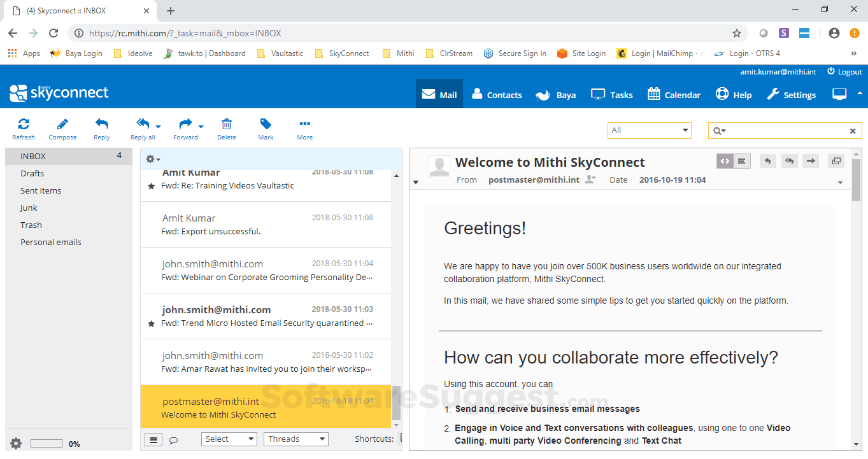Image resolution: width=868 pixels, height=459 pixels.
Task: Open message in new window icon
Action: pos(836,161)
